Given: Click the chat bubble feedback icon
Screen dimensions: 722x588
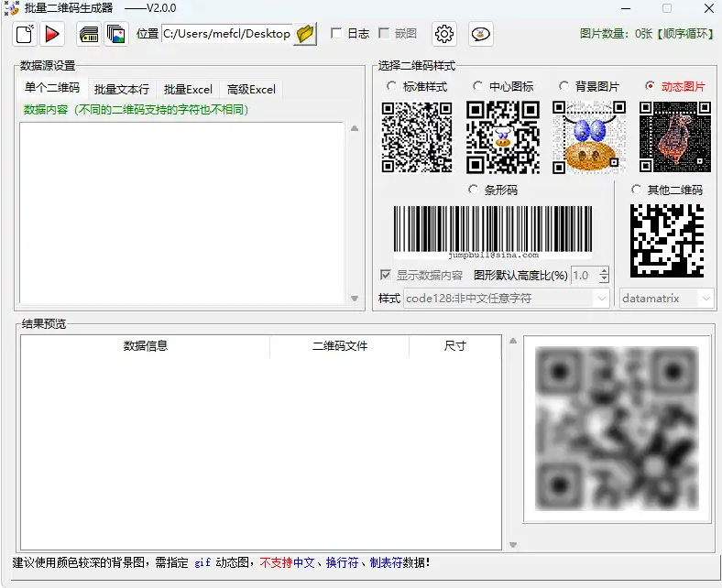Looking at the screenshot, I should 481,34.
